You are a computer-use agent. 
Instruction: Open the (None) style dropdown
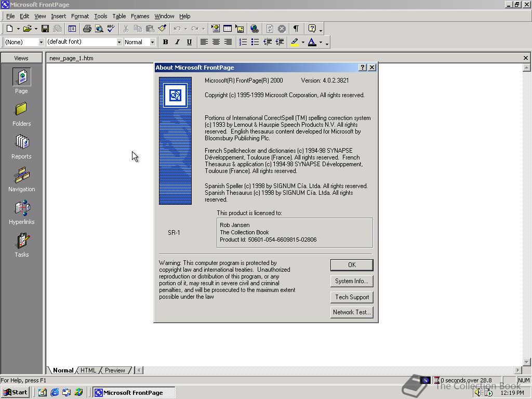(41, 42)
